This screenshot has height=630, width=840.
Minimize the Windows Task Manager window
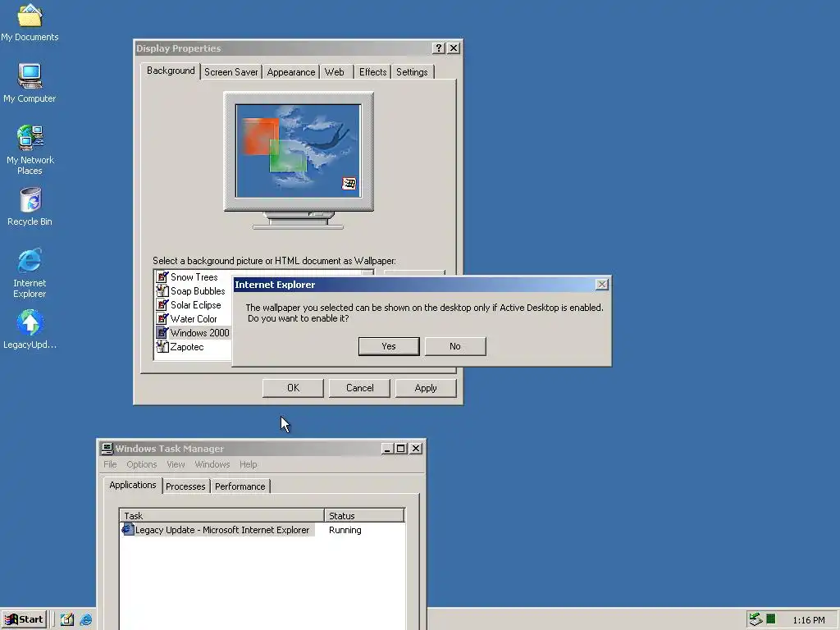[x=388, y=449]
